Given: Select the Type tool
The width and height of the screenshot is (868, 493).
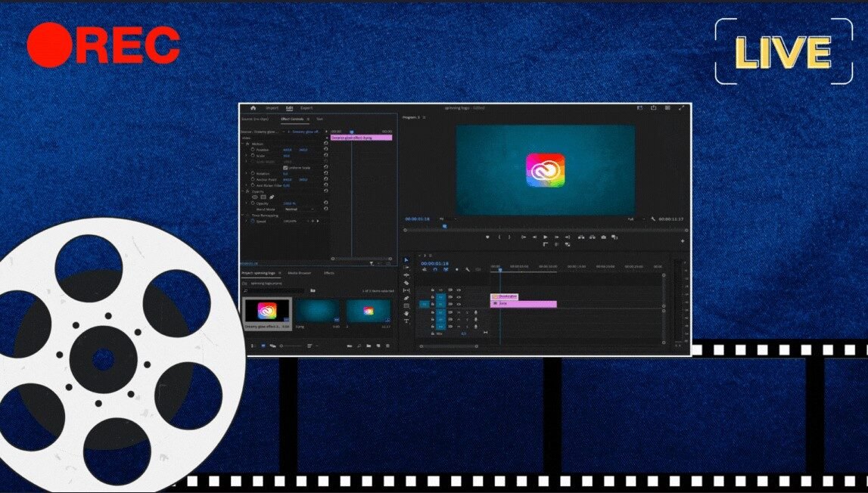Looking at the screenshot, I should [406, 321].
